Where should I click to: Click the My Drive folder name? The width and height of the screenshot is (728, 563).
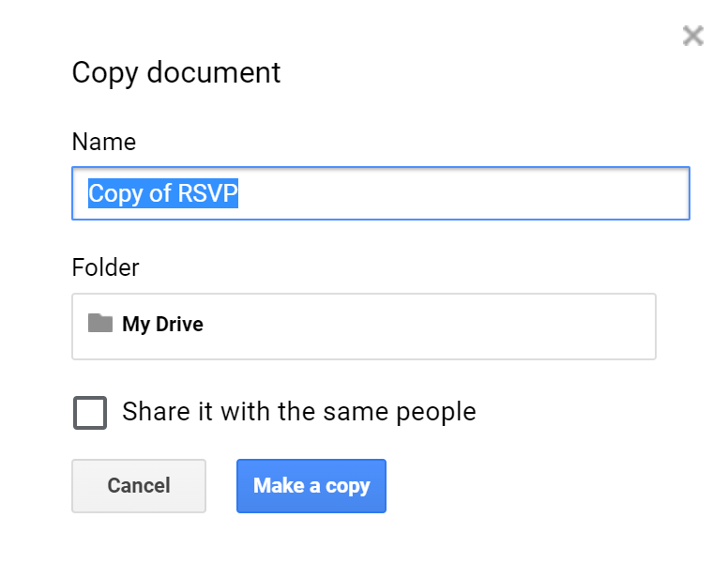tap(162, 325)
